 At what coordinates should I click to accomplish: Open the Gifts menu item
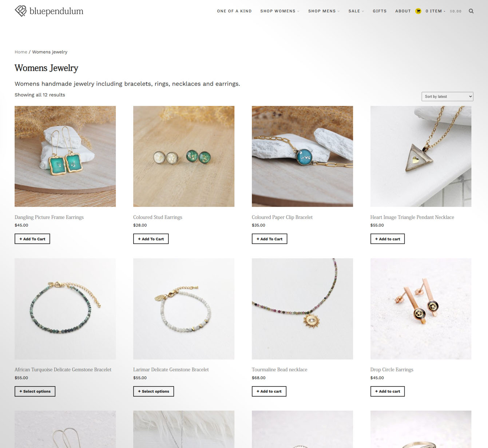[x=380, y=11]
